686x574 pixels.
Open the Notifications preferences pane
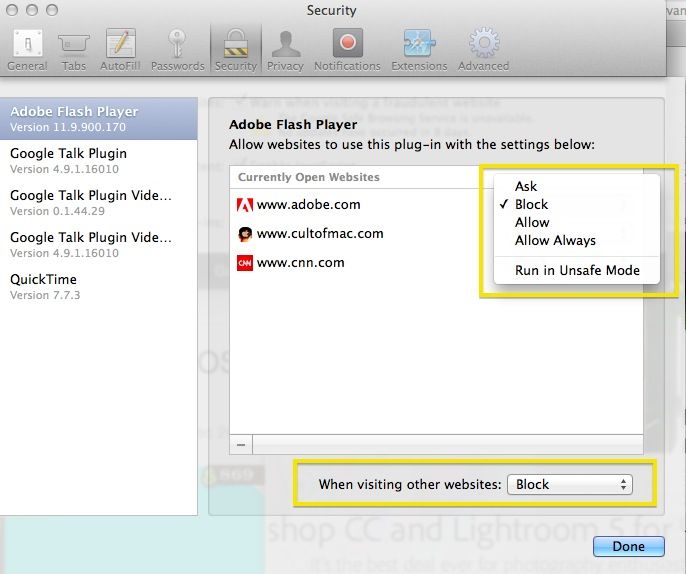pos(347,49)
